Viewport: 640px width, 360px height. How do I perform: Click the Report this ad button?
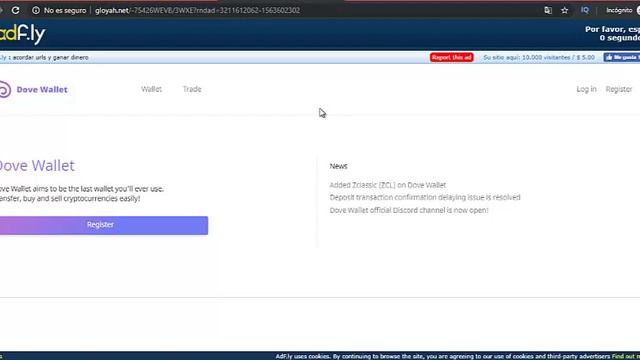pos(451,58)
